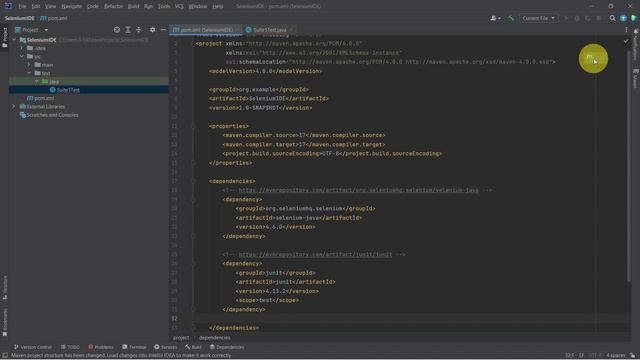Screen dimensions: 640x360
Task: Expand the External Libraries arrow
Action: click(14, 107)
